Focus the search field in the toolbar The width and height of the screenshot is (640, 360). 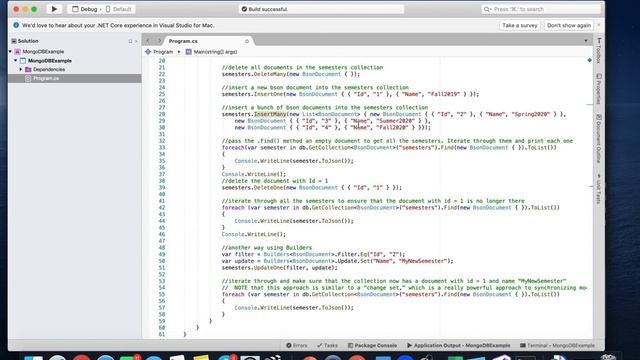[541, 9]
